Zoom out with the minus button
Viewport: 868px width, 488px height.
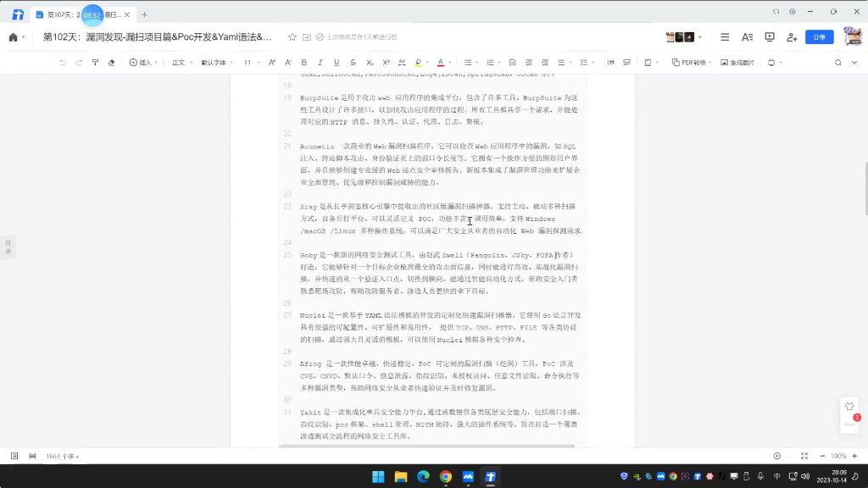822,456
